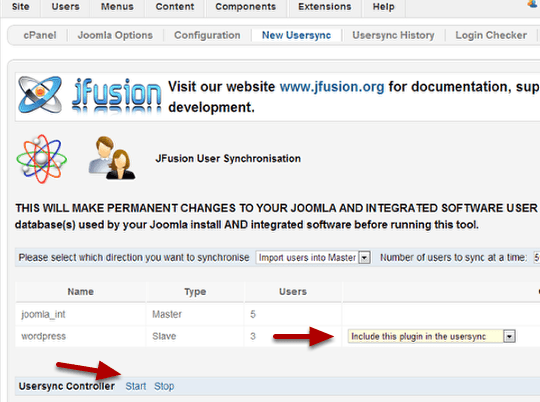Image resolution: width=540 pixels, height=402 pixels.
Task: Open the Content menu
Action: pos(175,7)
